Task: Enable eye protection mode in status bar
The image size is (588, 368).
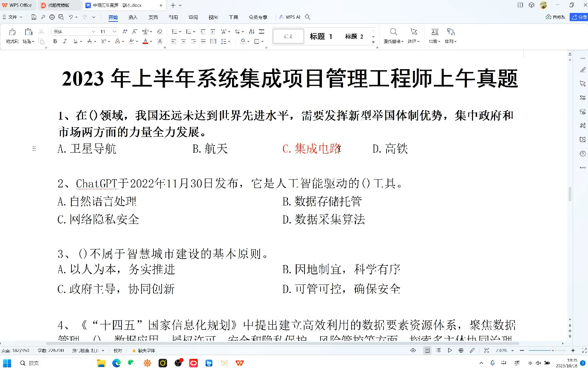Action: click(x=413, y=350)
